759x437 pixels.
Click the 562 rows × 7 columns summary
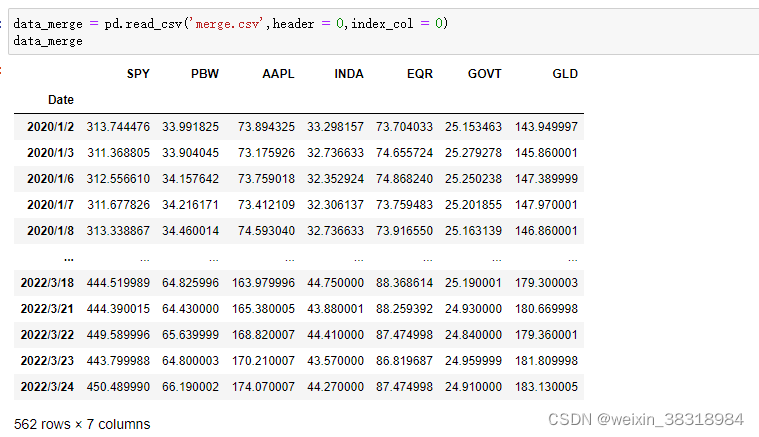[82, 424]
